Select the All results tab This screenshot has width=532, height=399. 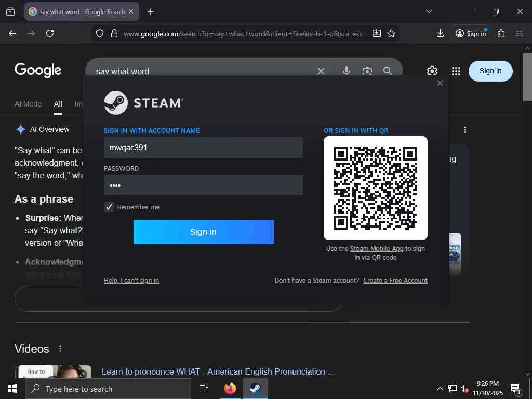click(x=58, y=104)
